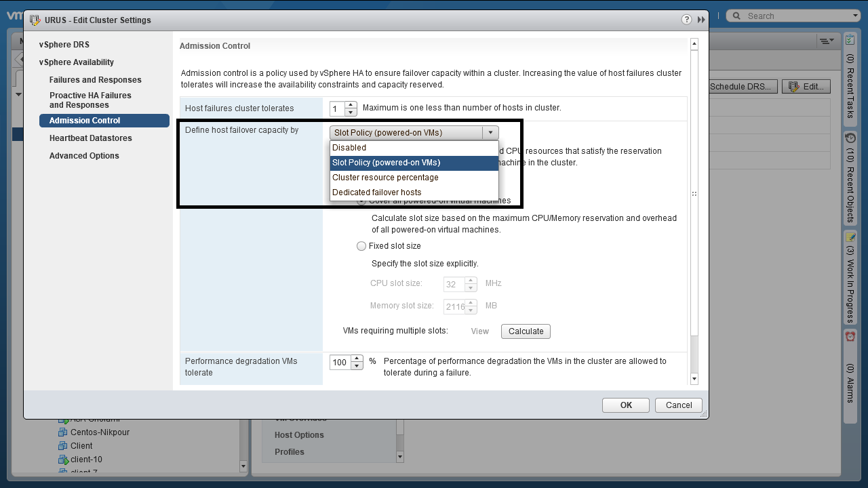Open the Recent Tasks side panel icon
868x488 pixels.
[850, 41]
